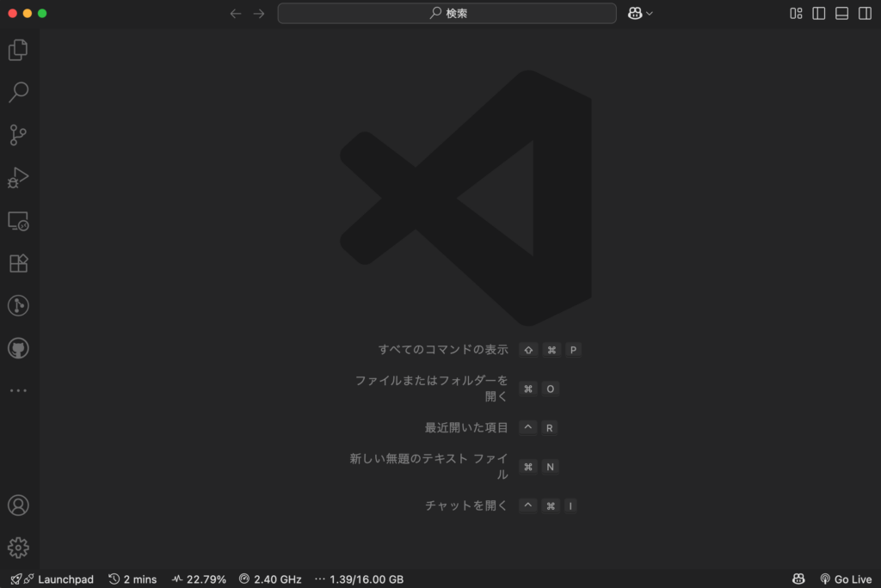Image resolution: width=881 pixels, height=588 pixels.
Task: Open the Extensions view
Action: [18, 263]
